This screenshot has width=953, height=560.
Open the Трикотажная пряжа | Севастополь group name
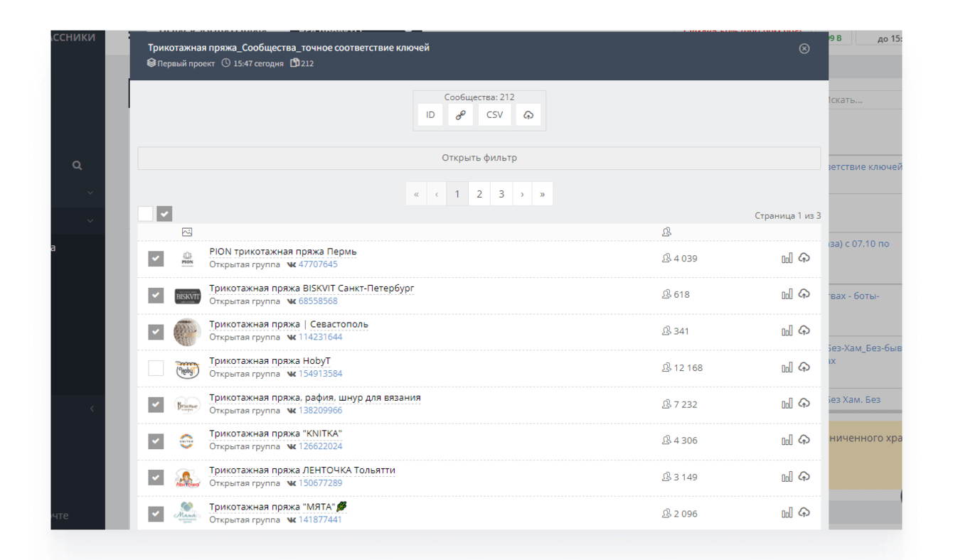point(289,325)
